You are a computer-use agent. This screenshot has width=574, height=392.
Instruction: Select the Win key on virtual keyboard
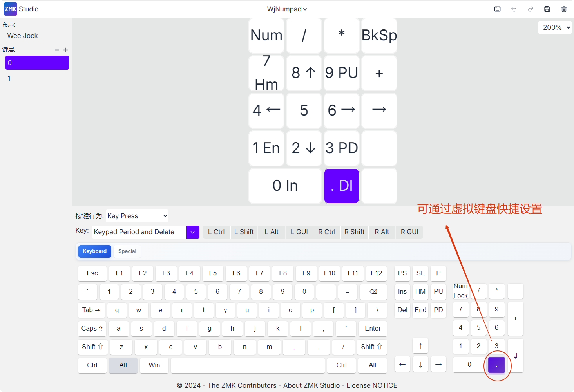(154, 365)
